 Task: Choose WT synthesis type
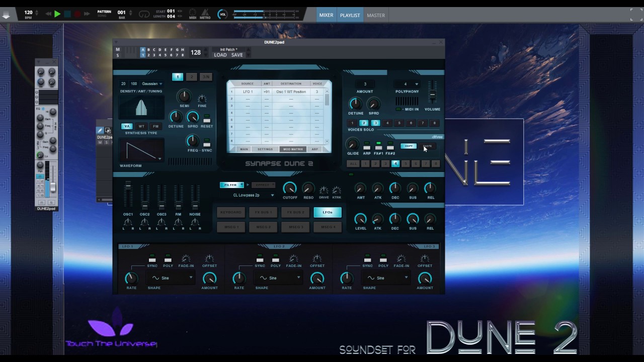[141, 126]
